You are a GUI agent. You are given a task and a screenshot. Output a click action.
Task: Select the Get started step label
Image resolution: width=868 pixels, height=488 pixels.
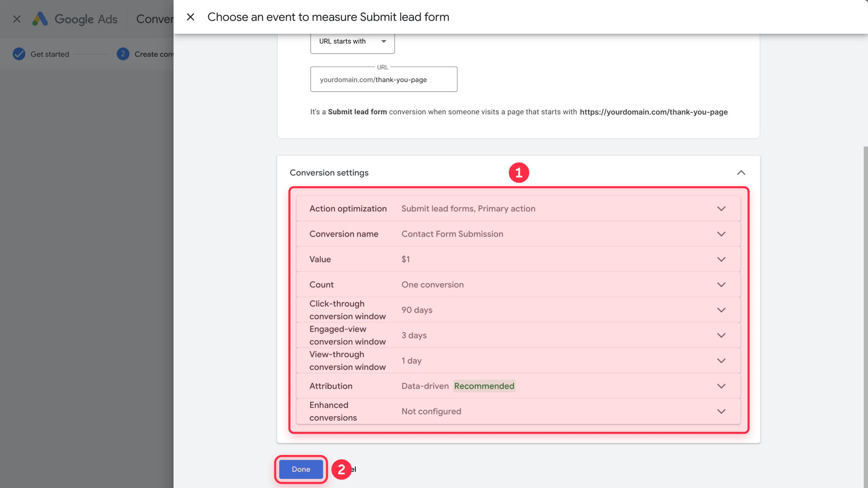[x=50, y=54]
